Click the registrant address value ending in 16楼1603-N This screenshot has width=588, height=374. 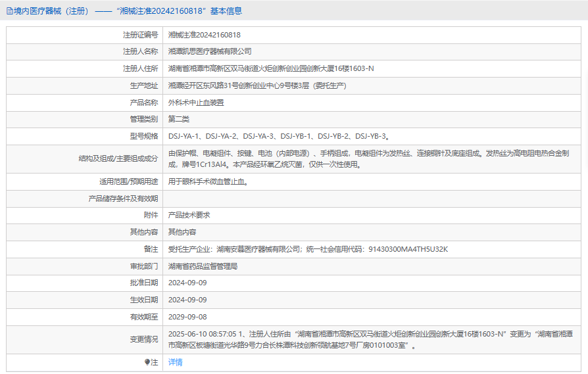[271, 68]
